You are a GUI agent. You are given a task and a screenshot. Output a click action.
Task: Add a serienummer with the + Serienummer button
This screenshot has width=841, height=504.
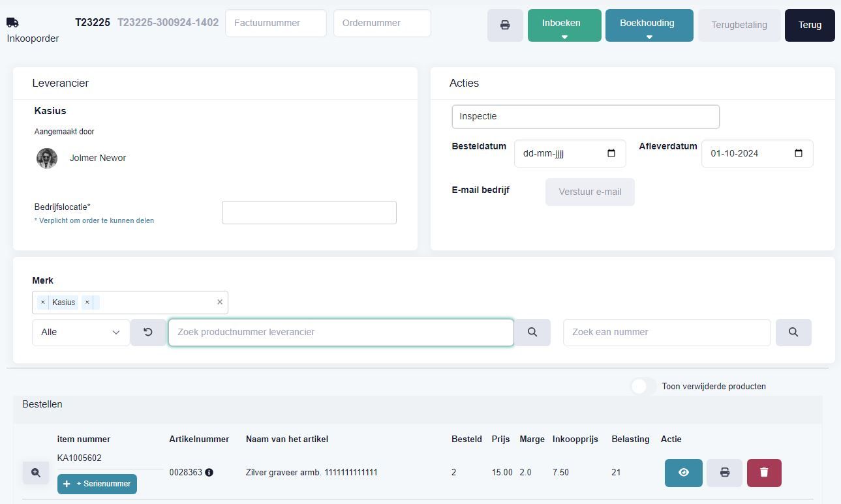(x=97, y=484)
